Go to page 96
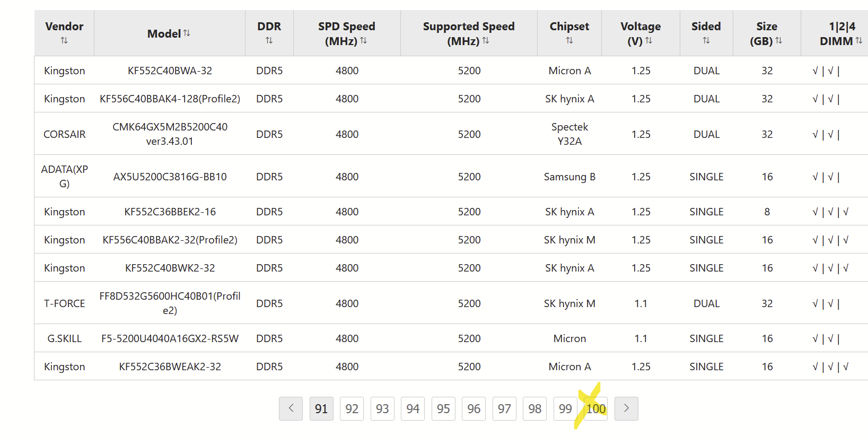This screenshot has height=436, width=868. pos(474,408)
